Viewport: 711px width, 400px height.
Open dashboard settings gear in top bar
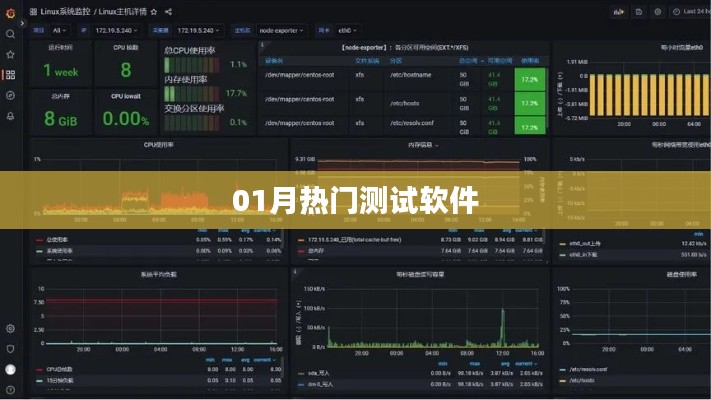point(657,12)
